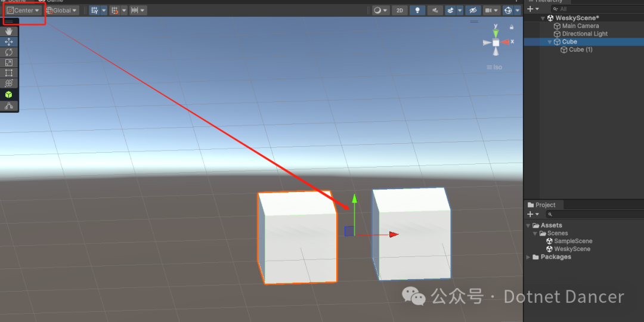The image size is (644, 322).
Task: Collapse the Cube parent expander arrow
Action: [550, 42]
